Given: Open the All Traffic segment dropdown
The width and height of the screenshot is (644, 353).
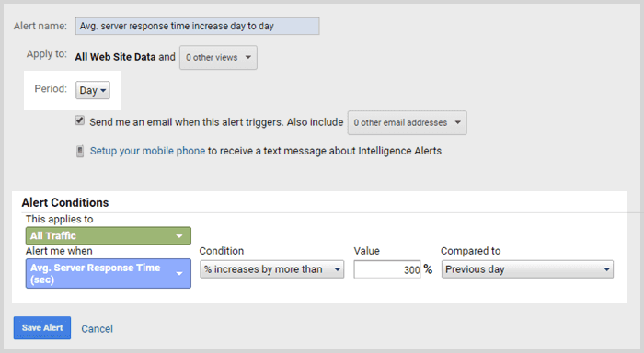Looking at the screenshot, I should tap(109, 236).
